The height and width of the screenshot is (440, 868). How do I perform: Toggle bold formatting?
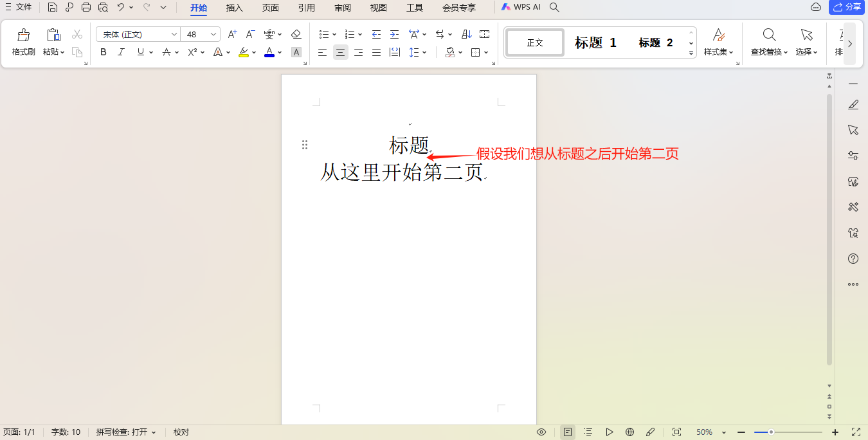click(x=104, y=52)
